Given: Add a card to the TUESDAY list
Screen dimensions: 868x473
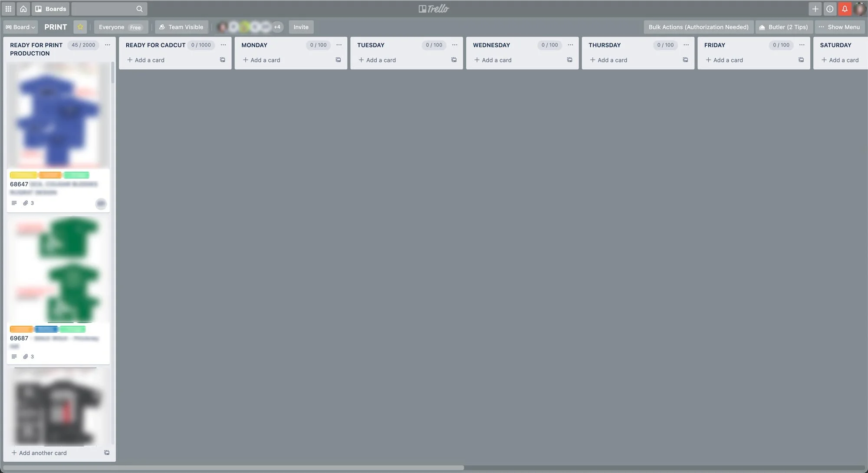Looking at the screenshot, I should click(377, 60).
